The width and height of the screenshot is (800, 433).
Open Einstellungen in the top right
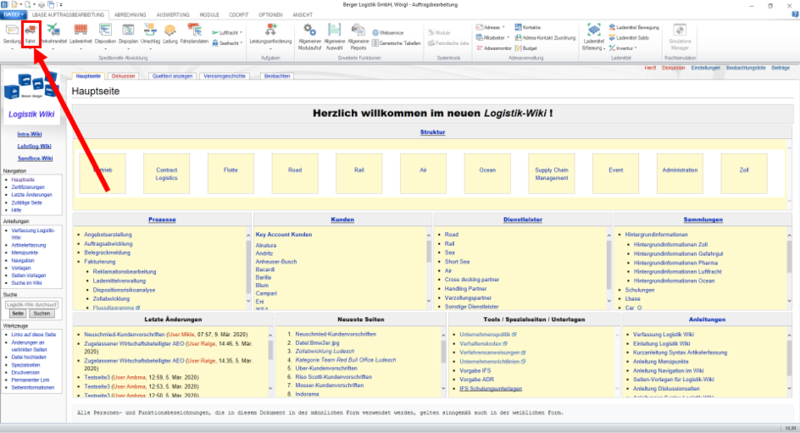coord(706,68)
